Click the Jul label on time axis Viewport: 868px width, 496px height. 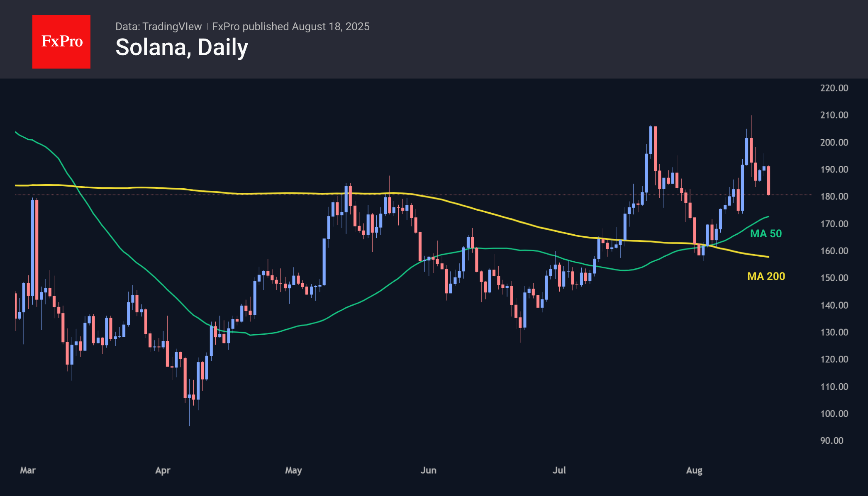[x=559, y=470]
